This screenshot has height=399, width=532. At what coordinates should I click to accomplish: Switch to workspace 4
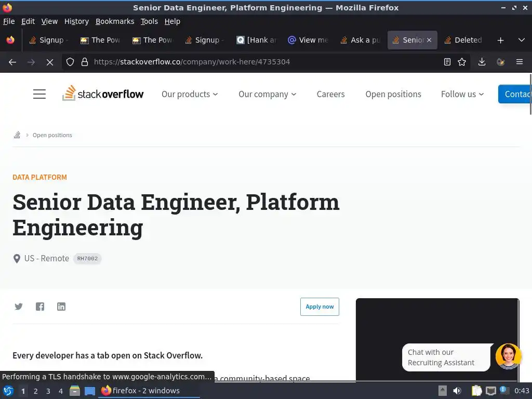[x=61, y=391]
